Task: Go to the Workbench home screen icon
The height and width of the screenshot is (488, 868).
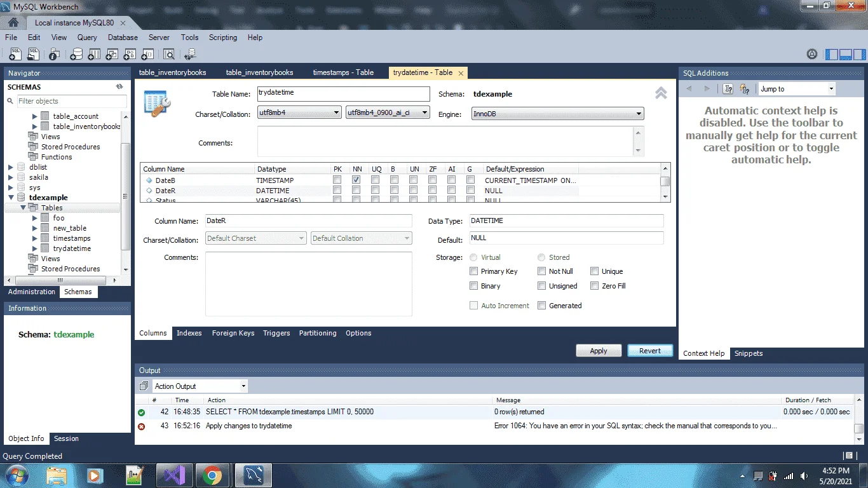Action: tap(14, 23)
